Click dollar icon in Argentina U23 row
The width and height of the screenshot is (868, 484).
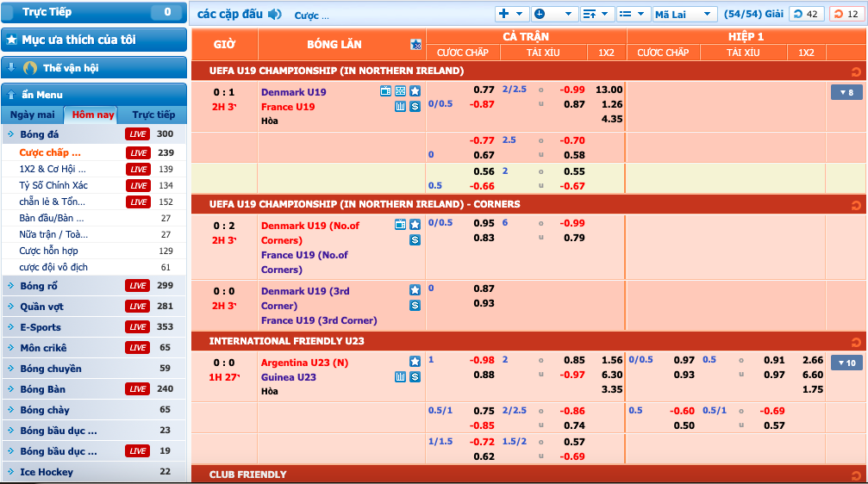pyautogui.click(x=415, y=377)
